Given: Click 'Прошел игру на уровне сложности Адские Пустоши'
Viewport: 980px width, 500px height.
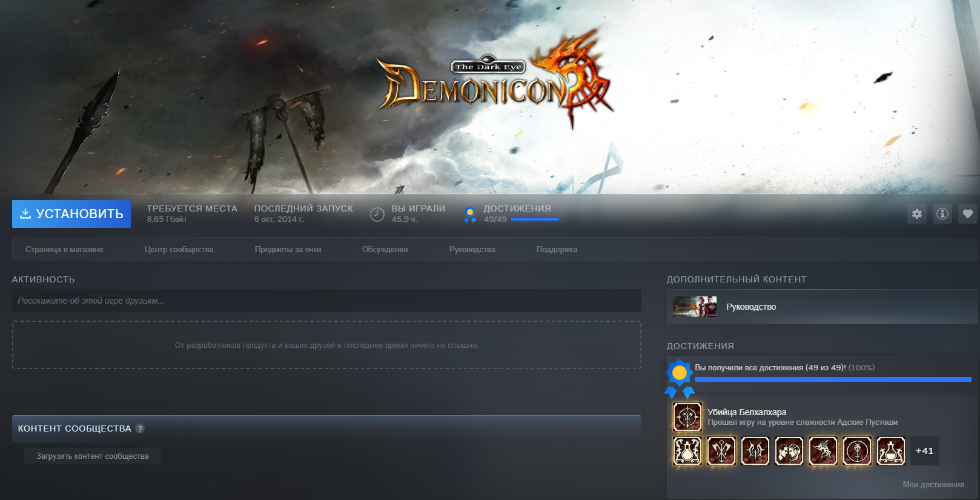Looking at the screenshot, I should click(803, 422).
